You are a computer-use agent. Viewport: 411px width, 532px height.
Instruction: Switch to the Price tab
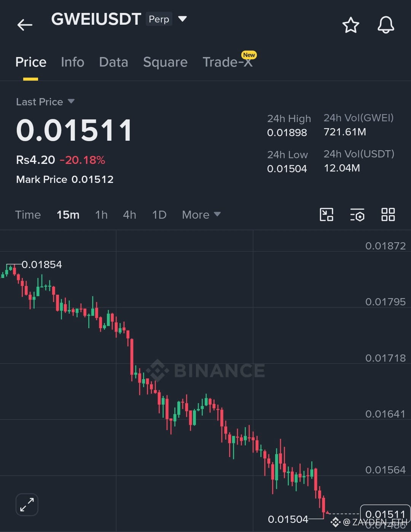31,62
